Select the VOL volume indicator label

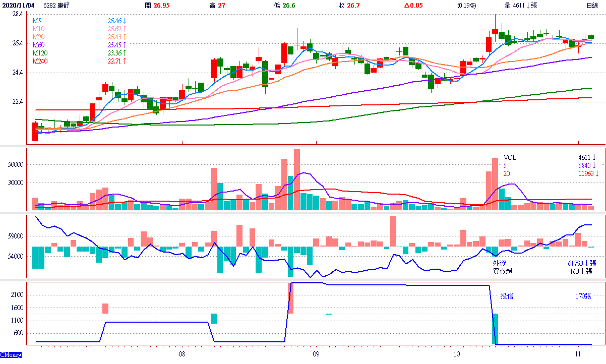(510, 158)
